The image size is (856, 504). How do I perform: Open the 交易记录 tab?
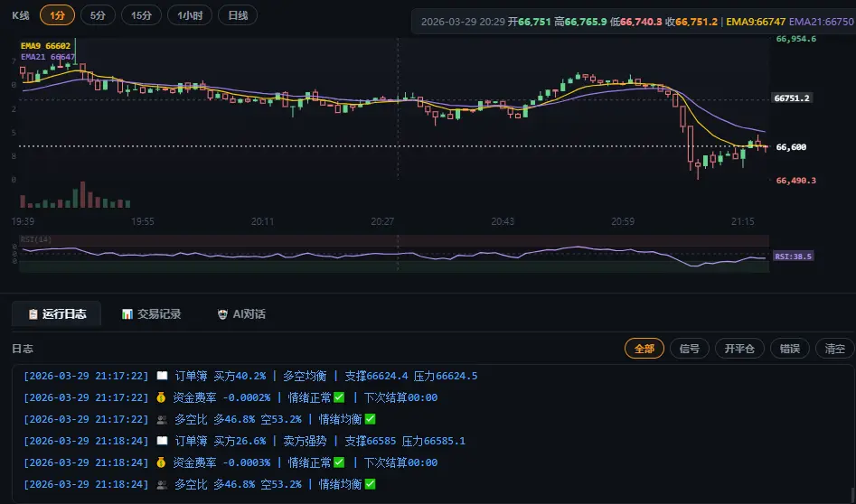(151, 314)
